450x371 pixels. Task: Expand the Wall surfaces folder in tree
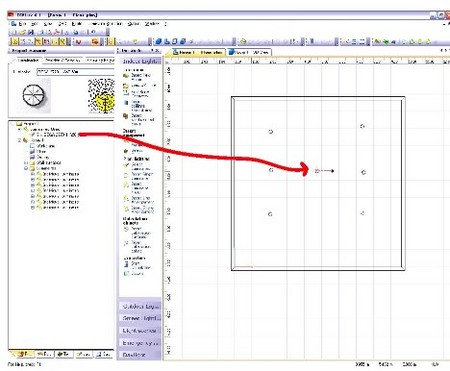[26, 163]
